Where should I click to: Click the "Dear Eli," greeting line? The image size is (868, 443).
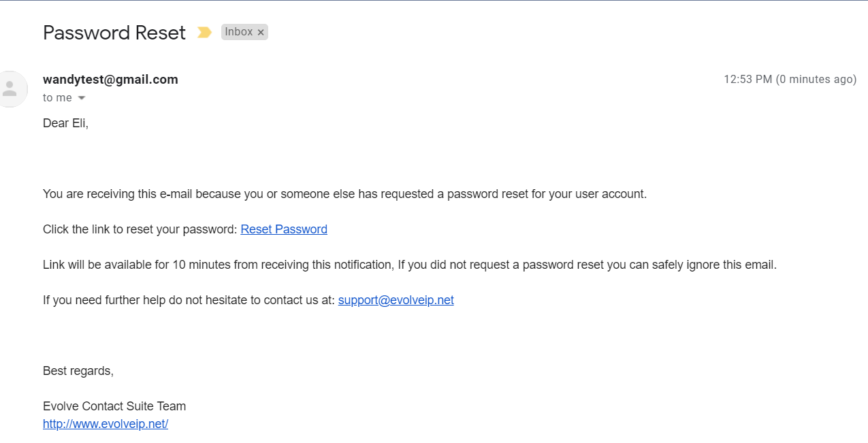click(x=65, y=123)
